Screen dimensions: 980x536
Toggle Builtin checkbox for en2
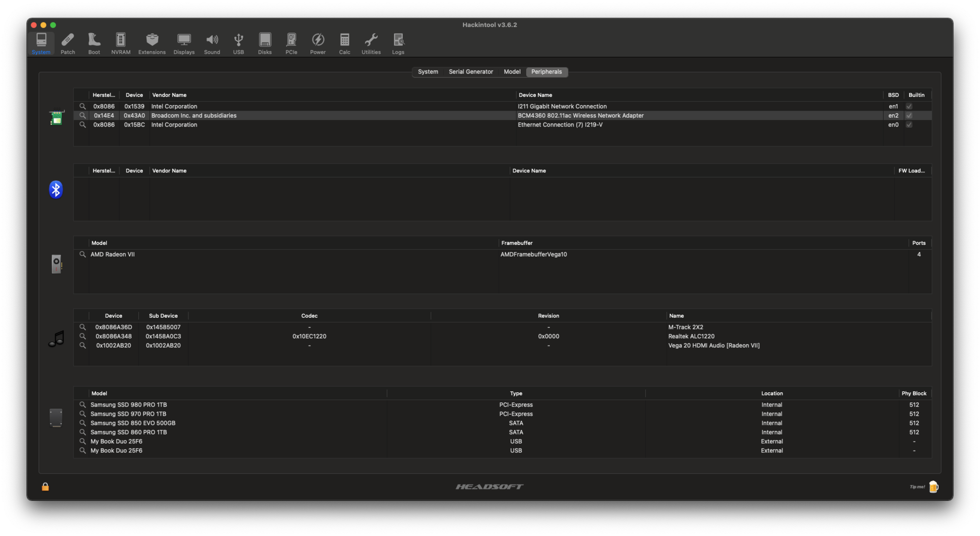(x=909, y=116)
